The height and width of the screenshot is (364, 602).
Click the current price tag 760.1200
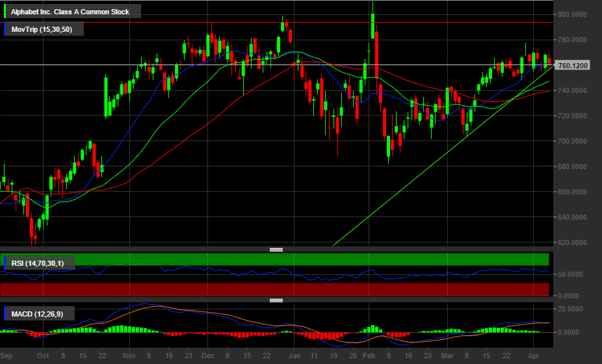pos(572,66)
